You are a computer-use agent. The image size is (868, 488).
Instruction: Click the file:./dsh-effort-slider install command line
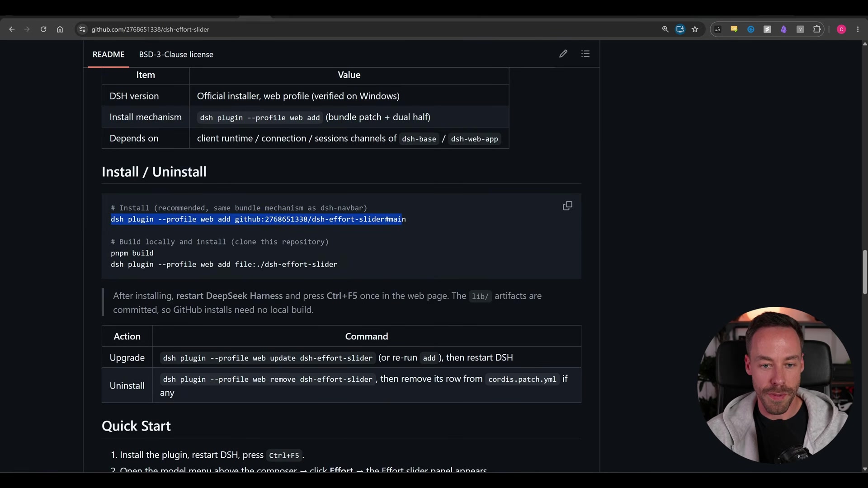224,264
